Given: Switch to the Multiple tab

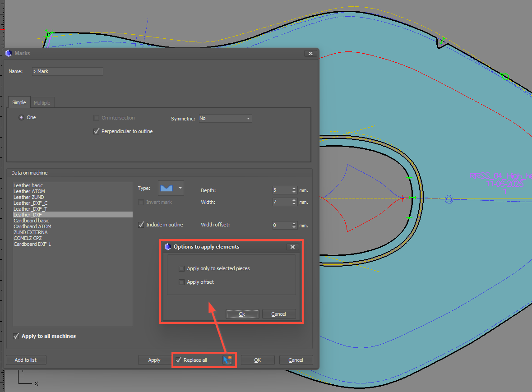Looking at the screenshot, I should click(x=42, y=103).
